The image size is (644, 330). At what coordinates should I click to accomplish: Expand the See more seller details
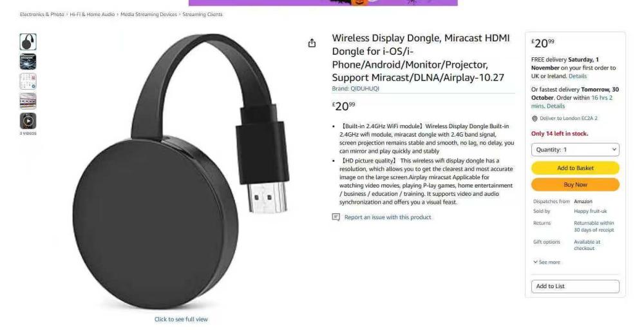[547, 262]
